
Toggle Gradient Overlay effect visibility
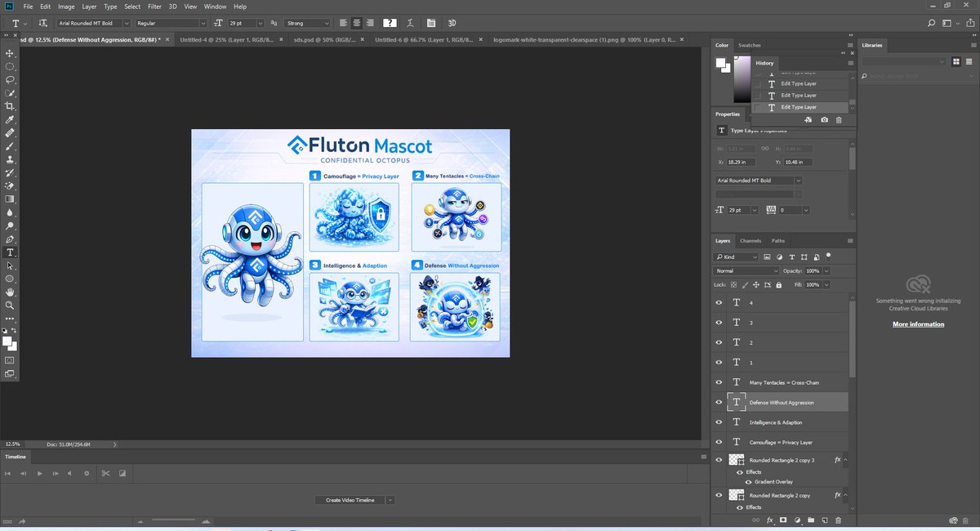coord(749,482)
